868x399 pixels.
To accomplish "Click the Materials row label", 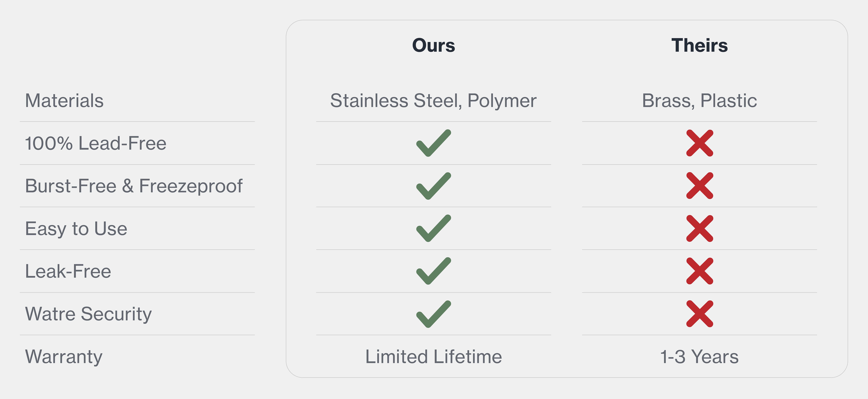I will 64,100.
